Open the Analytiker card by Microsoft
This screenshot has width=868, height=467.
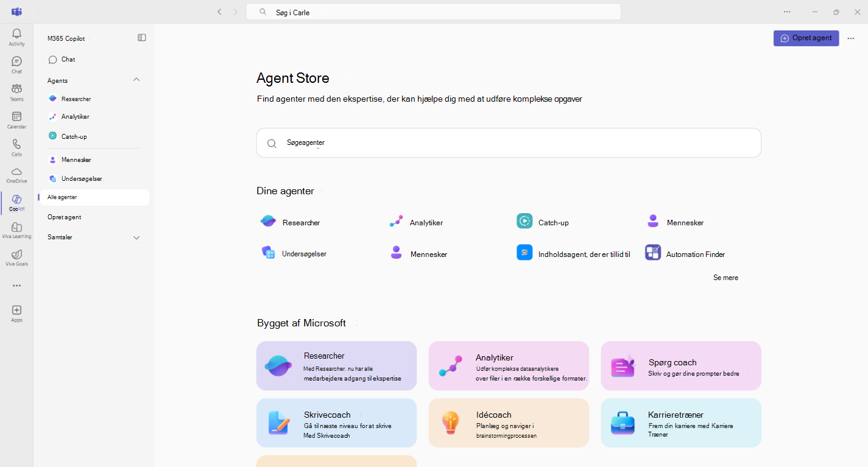point(509,366)
